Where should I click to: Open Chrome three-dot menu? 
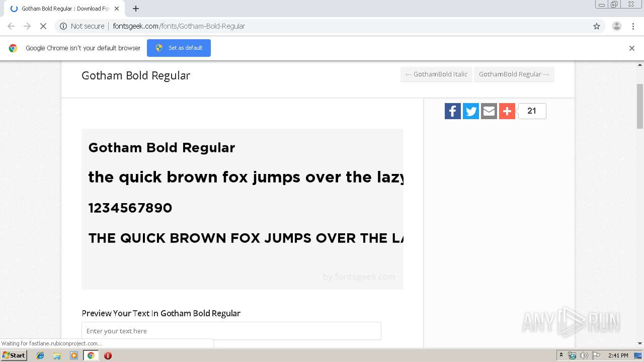[x=633, y=26]
